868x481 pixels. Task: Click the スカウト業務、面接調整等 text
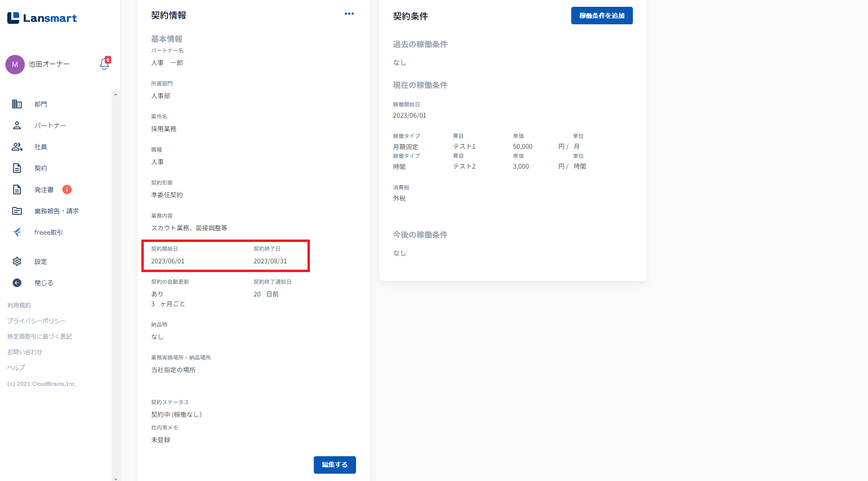click(x=189, y=228)
